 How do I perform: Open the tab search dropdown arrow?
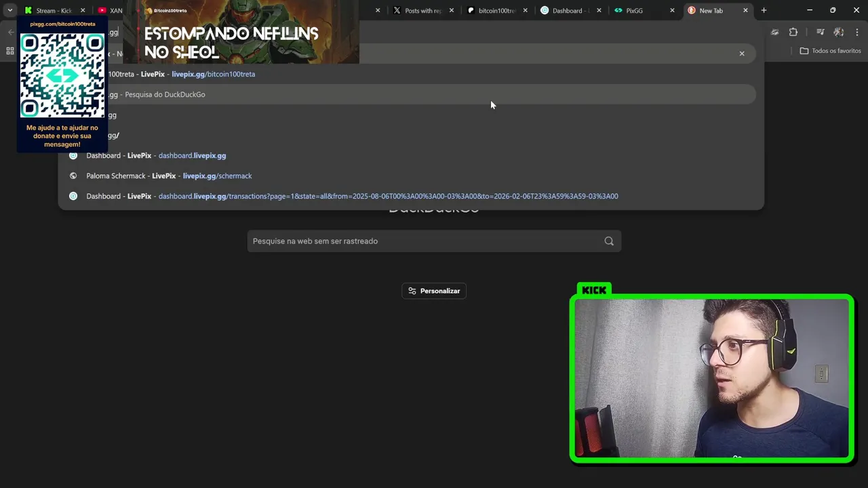9,10
